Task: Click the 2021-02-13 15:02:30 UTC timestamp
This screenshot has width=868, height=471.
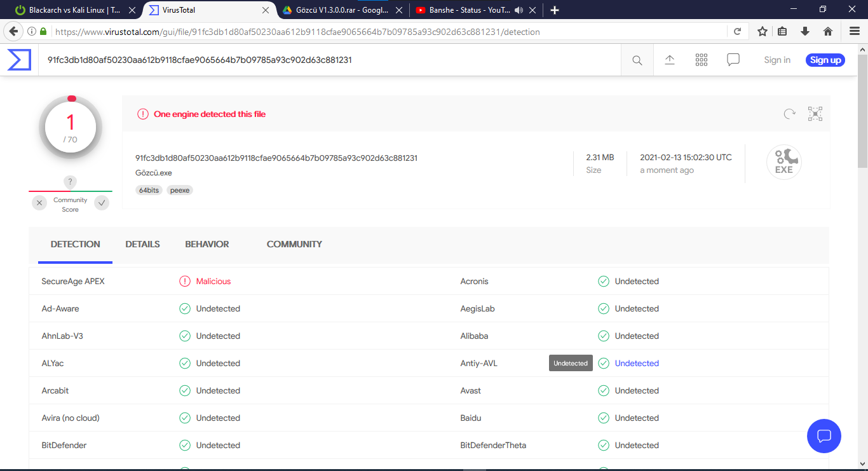Action: pos(686,157)
